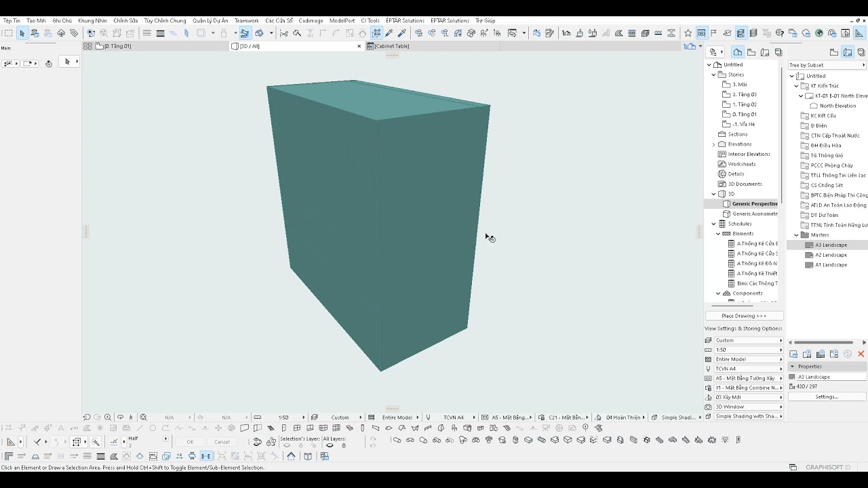
Task: Switch Navigator to Publisher Sets icon
Action: (x=778, y=52)
